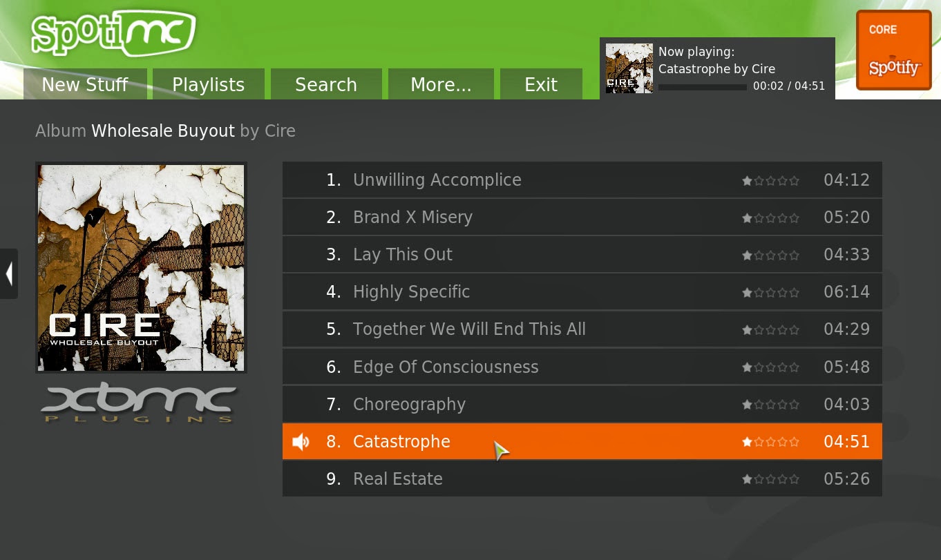
Task: Give Brand X Misery a three-star rating
Action: coord(771,218)
